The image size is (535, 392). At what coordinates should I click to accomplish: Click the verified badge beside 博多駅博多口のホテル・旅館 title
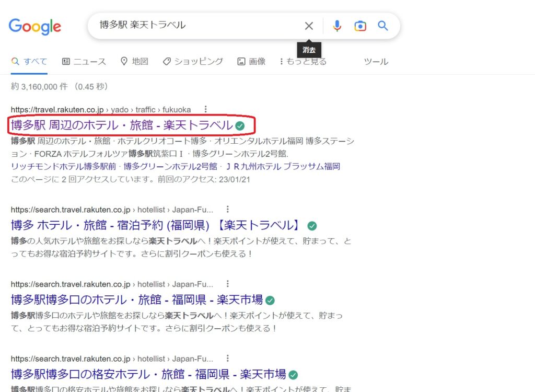(x=270, y=300)
